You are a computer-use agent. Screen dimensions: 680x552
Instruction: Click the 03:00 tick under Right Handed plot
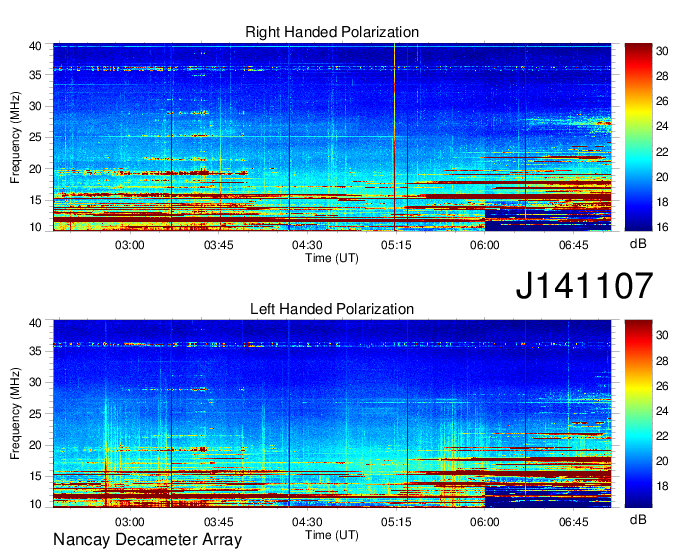(x=129, y=245)
